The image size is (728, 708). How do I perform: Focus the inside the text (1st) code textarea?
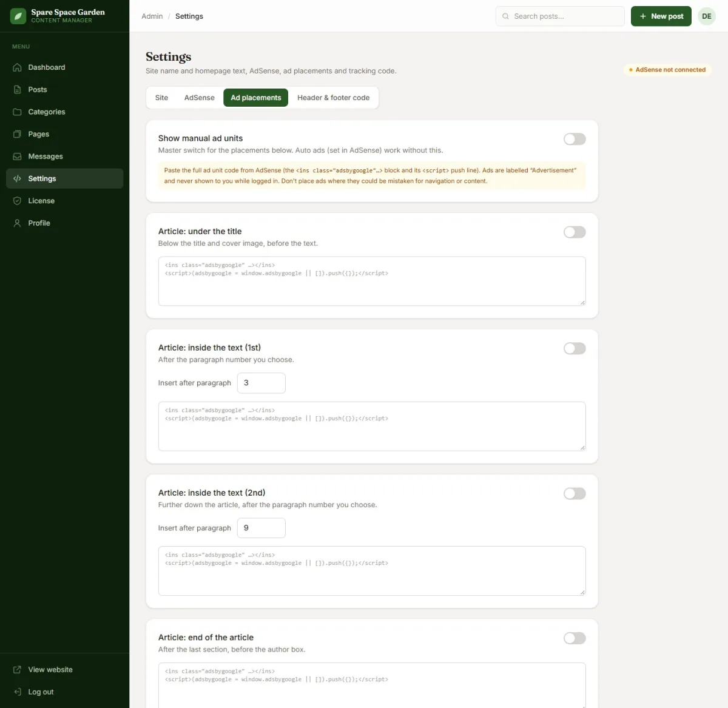372,426
